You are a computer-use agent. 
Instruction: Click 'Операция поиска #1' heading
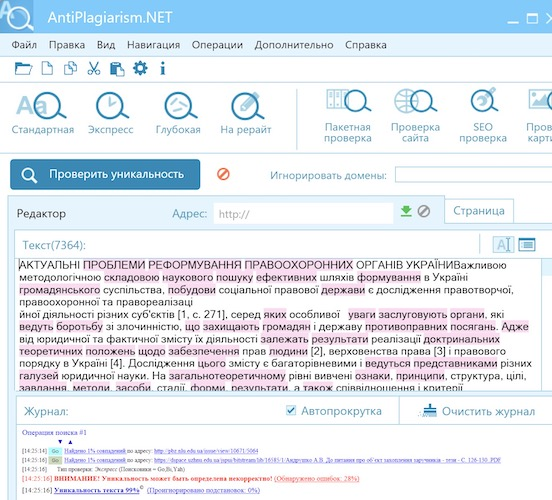[54, 432]
